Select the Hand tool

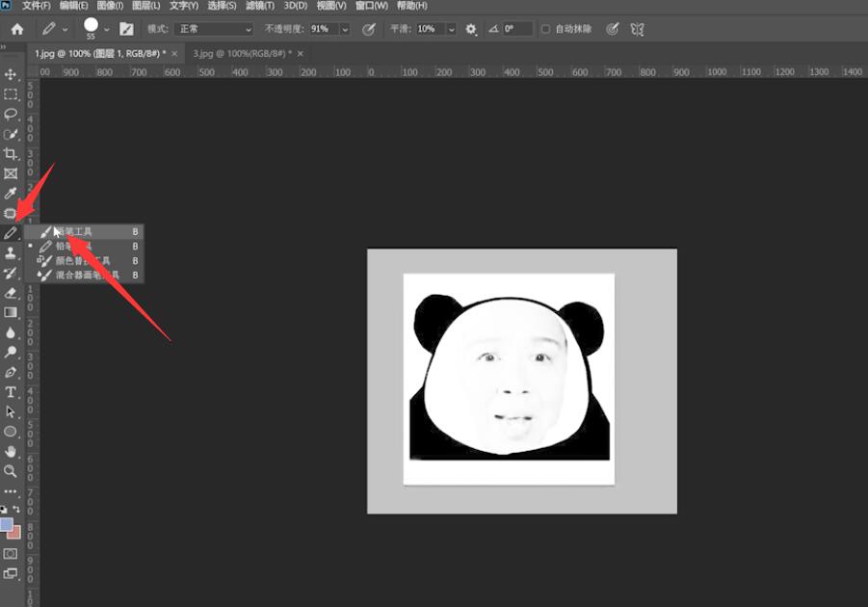pyautogui.click(x=10, y=451)
